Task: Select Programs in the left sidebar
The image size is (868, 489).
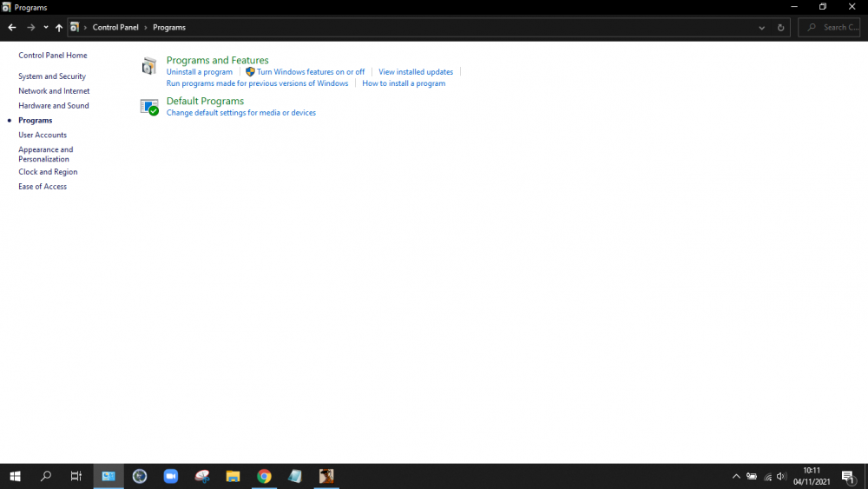Action: 36,120
